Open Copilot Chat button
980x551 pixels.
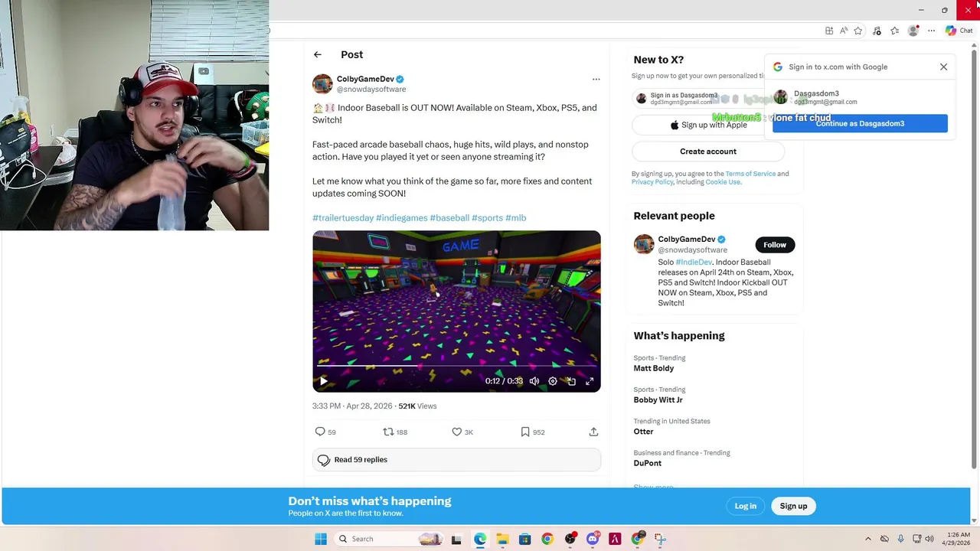point(959,31)
